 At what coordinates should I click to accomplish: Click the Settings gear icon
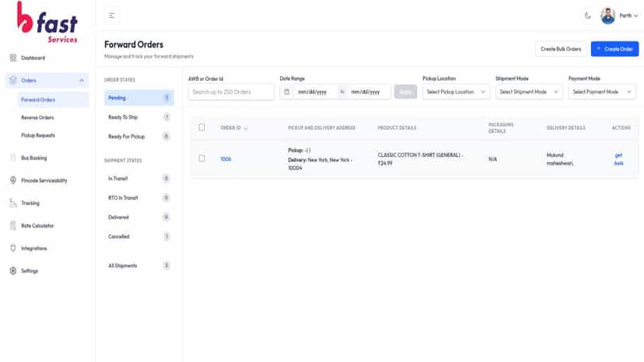tap(13, 270)
